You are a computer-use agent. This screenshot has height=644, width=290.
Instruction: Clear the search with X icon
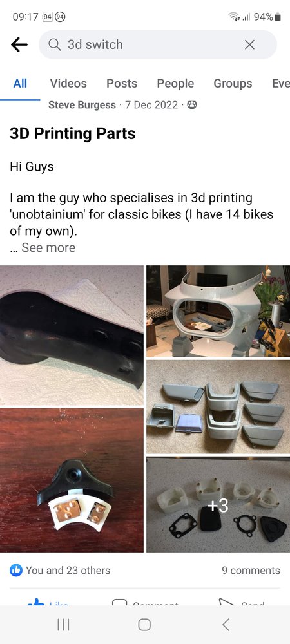[249, 44]
